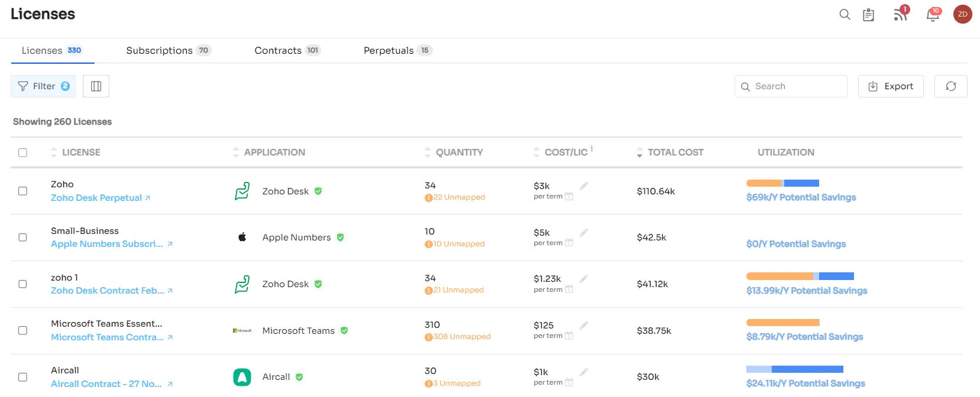Edit cost pencil icon for $1k license
The width and height of the screenshot is (980, 397).
584,372
